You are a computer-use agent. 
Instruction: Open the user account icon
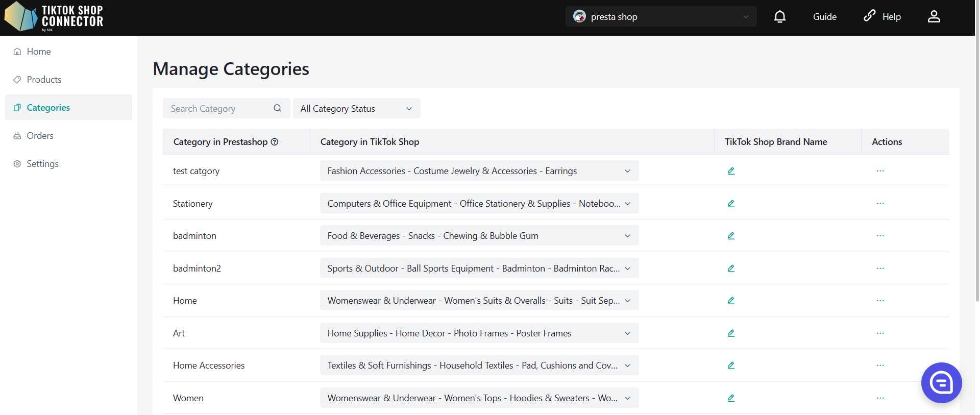[x=934, y=17]
